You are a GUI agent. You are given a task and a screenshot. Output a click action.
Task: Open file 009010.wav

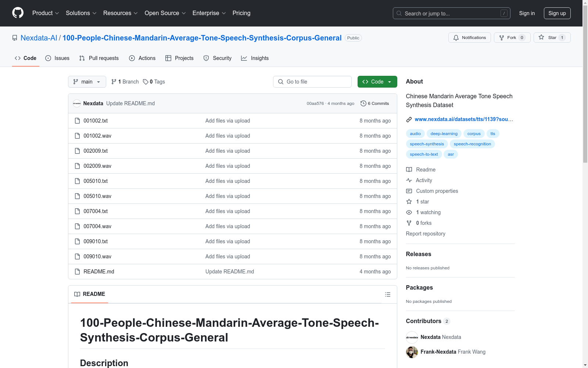[x=97, y=256]
